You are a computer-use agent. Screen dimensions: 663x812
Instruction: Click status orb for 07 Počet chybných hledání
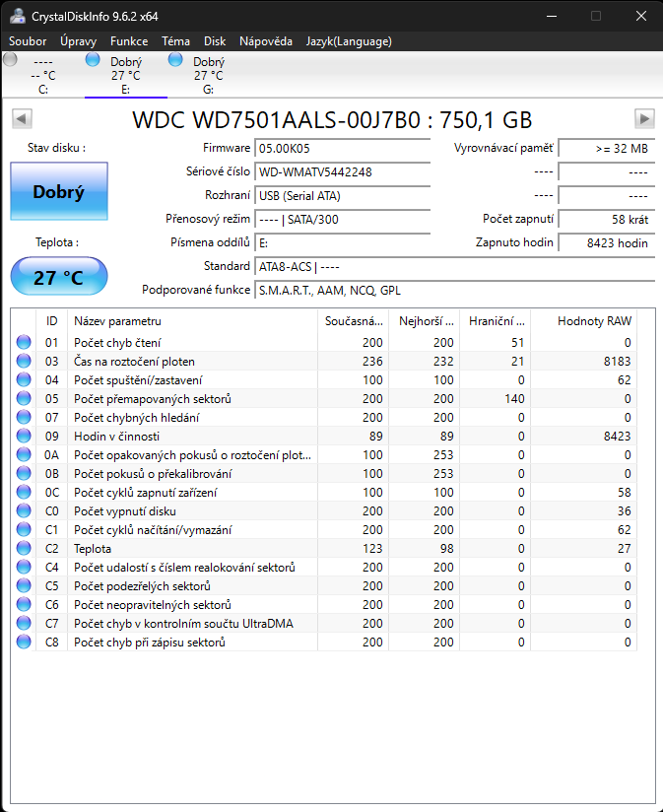click(x=24, y=417)
